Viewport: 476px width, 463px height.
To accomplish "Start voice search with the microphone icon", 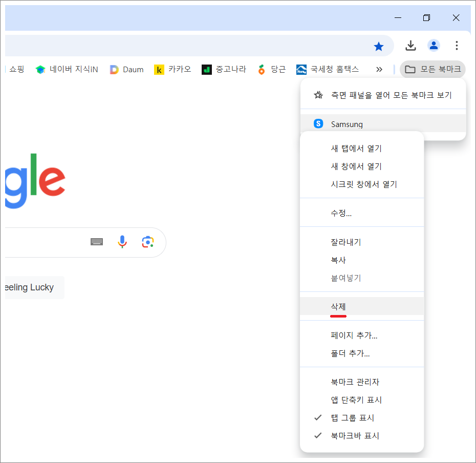I will 122,242.
